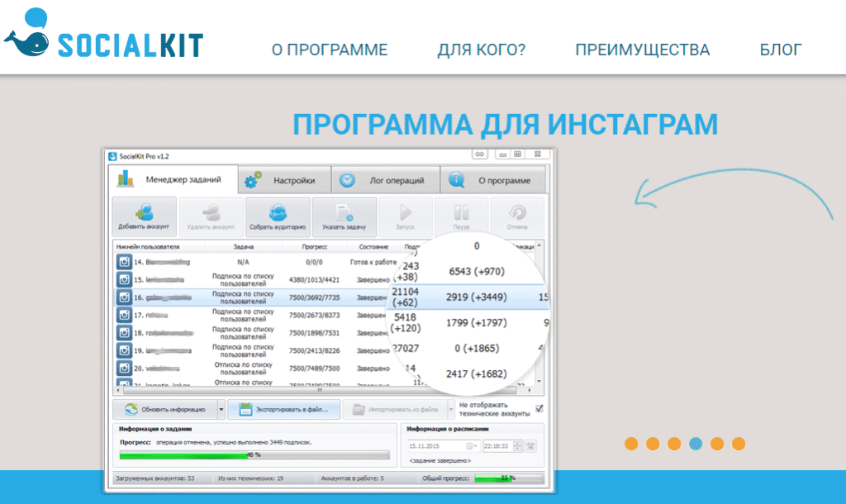
Task: Click the task progress bar
Action: (x=254, y=454)
